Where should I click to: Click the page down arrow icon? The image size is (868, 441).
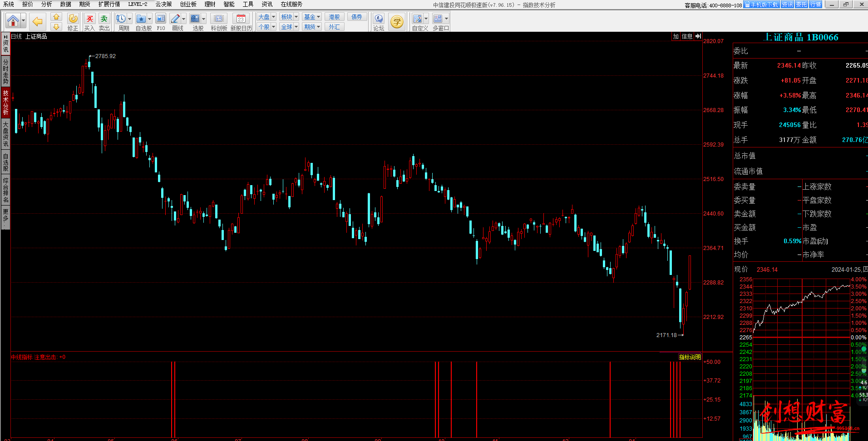(x=56, y=27)
